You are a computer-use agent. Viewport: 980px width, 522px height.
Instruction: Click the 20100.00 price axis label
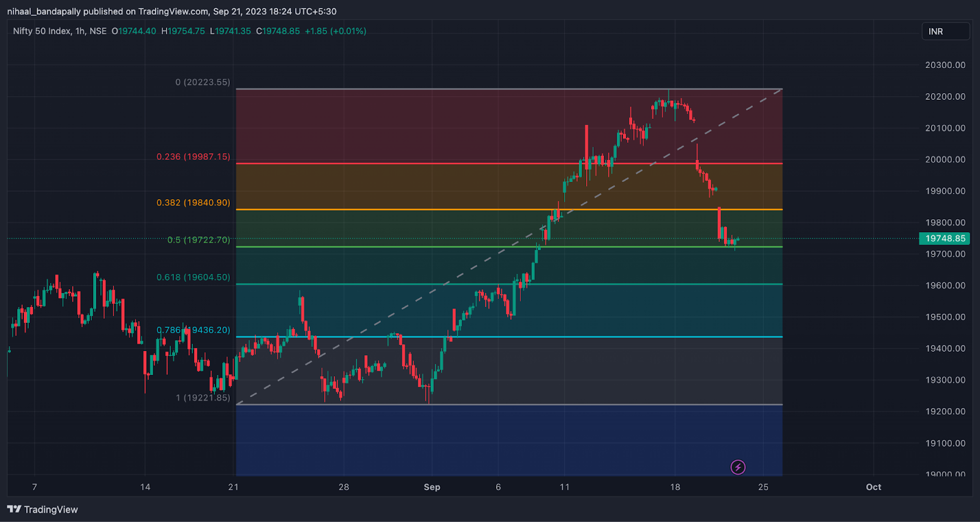point(945,128)
